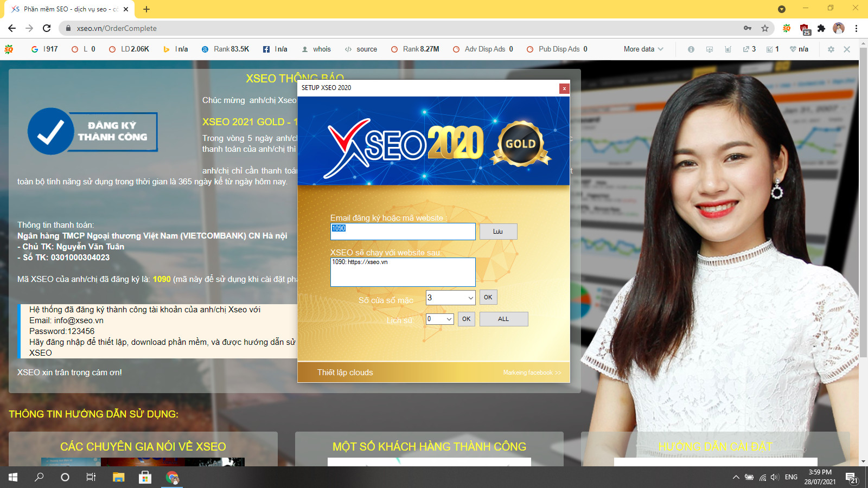Click the Lưu save button
The width and height of the screenshot is (868, 488).
click(x=498, y=232)
